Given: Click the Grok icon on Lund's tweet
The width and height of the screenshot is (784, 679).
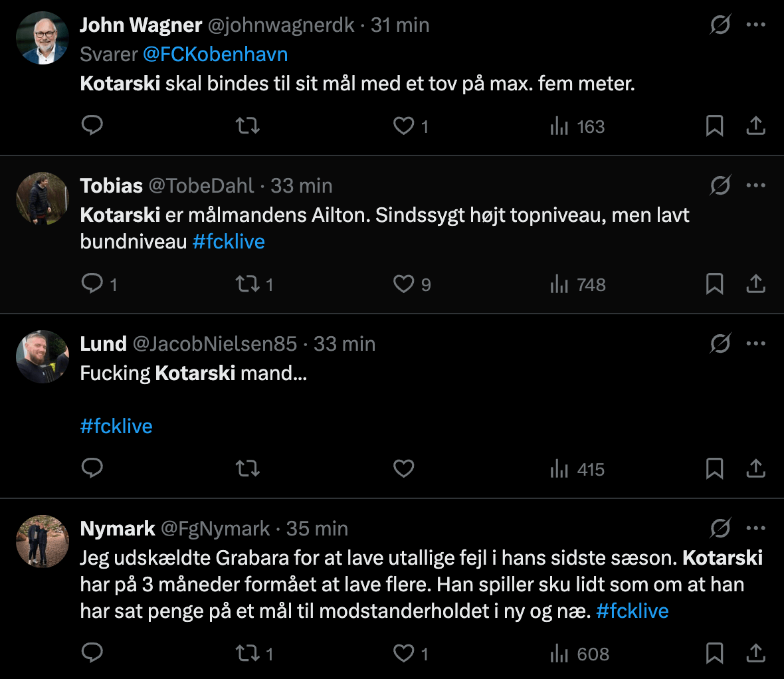Looking at the screenshot, I should point(720,344).
